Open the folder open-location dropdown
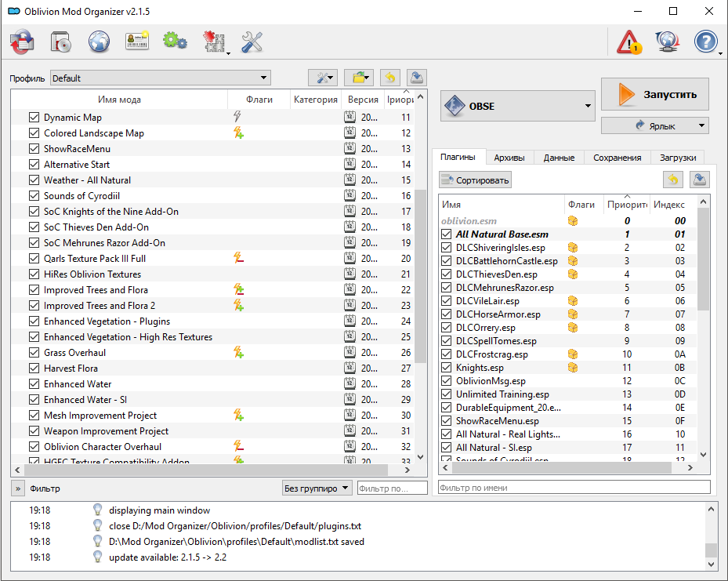The image size is (728, 581). coord(360,78)
